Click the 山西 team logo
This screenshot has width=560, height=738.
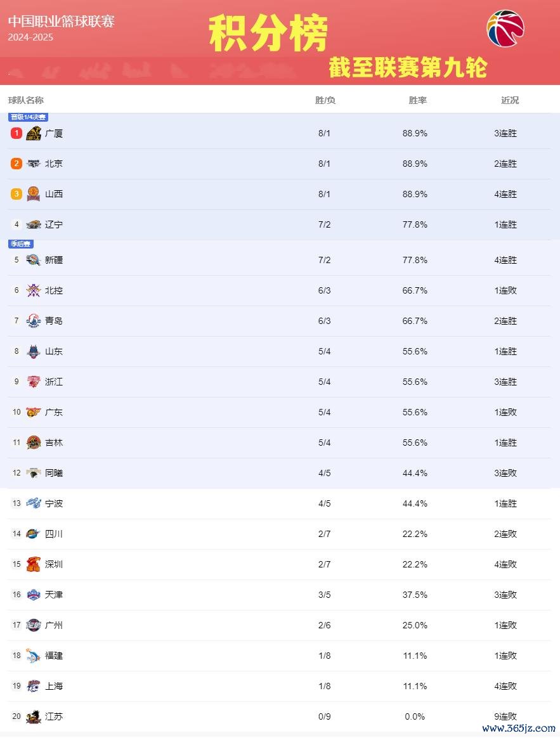pyautogui.click(x=34, y=194)
